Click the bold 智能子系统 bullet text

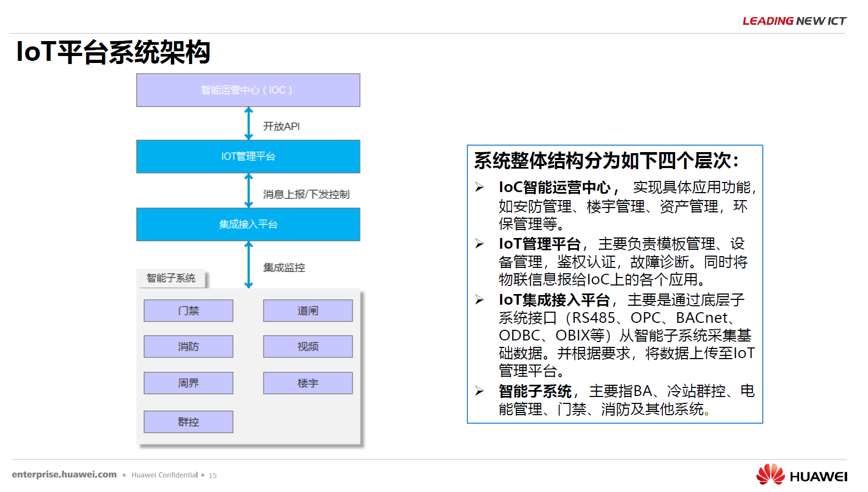[535, 391]
